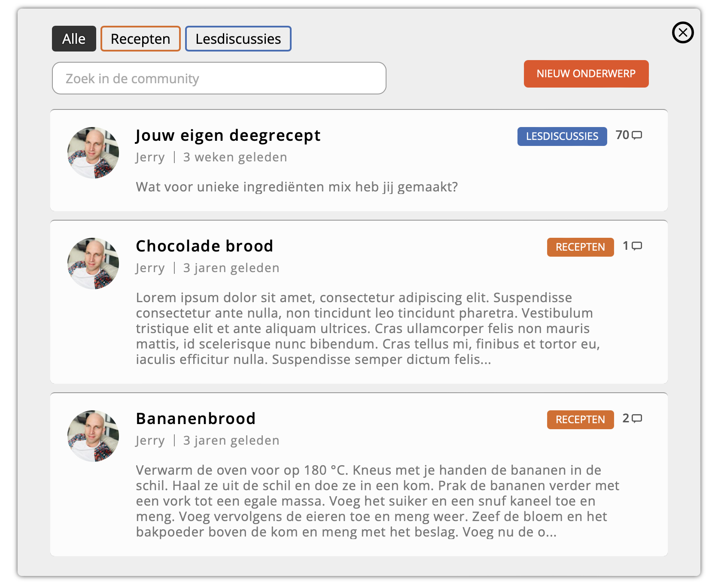Open the Chocolade brood topic title
712x588 pixels.
click(204, 246)
